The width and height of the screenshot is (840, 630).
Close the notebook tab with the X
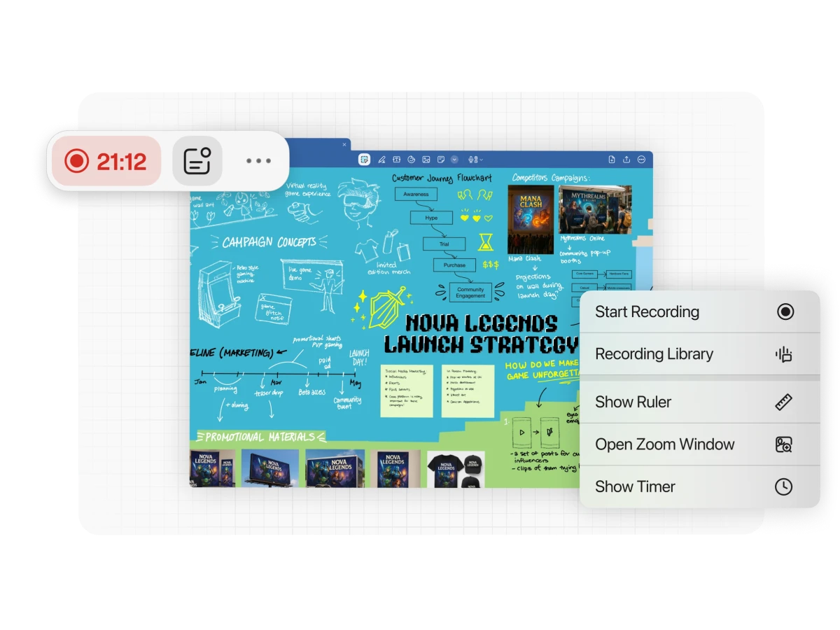coord(344,145)
